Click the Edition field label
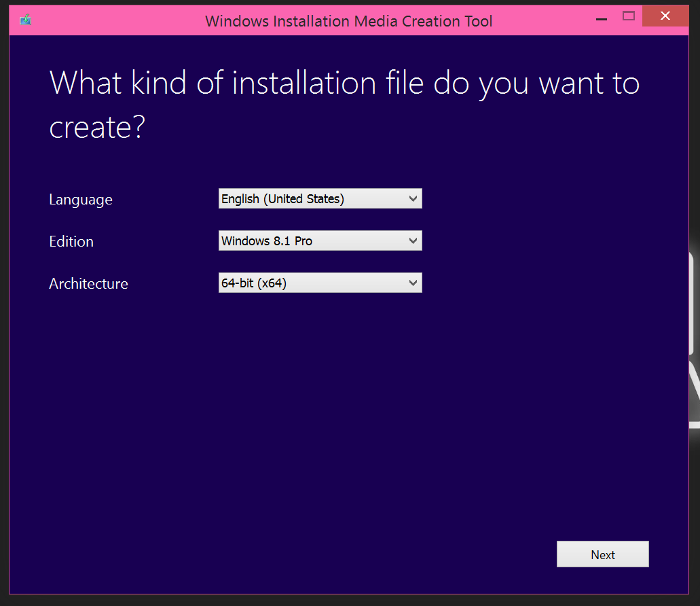The height and width of the screenshot is (606, 700). [71, 242]
